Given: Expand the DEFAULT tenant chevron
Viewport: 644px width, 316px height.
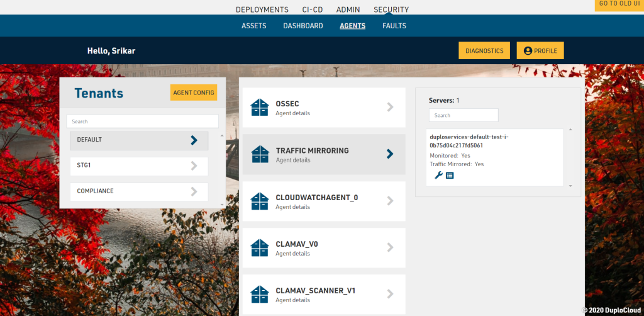Looking at the screenshot, I should click(194, 140).
